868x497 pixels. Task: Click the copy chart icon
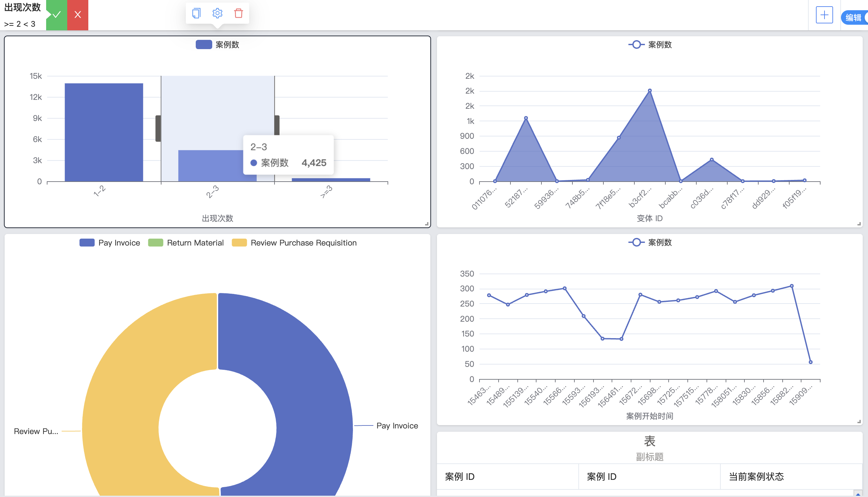pos(196,13)
